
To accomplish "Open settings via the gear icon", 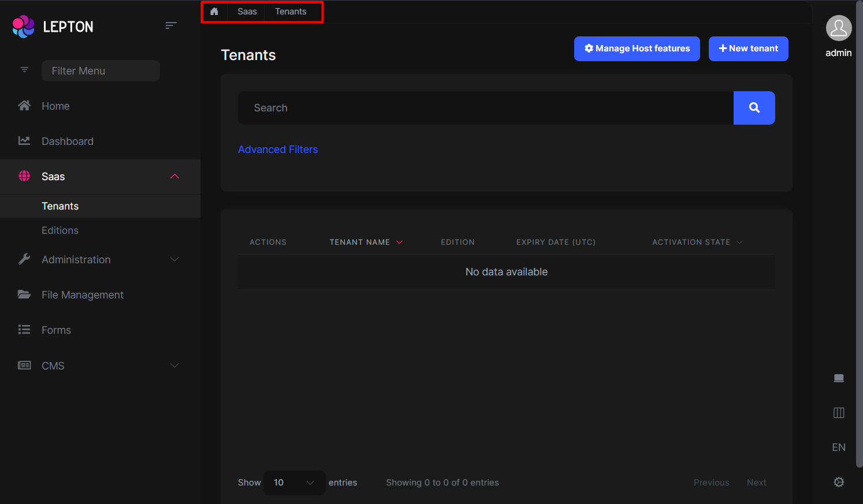I will 839,482.
